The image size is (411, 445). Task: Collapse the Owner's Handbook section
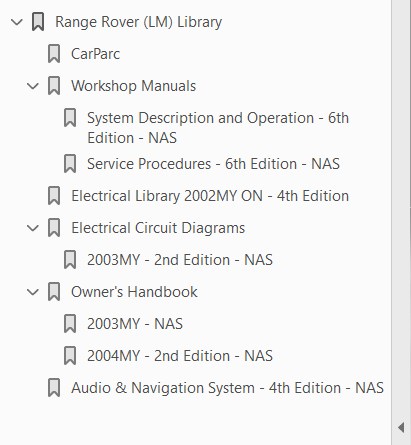pos(33,292)
